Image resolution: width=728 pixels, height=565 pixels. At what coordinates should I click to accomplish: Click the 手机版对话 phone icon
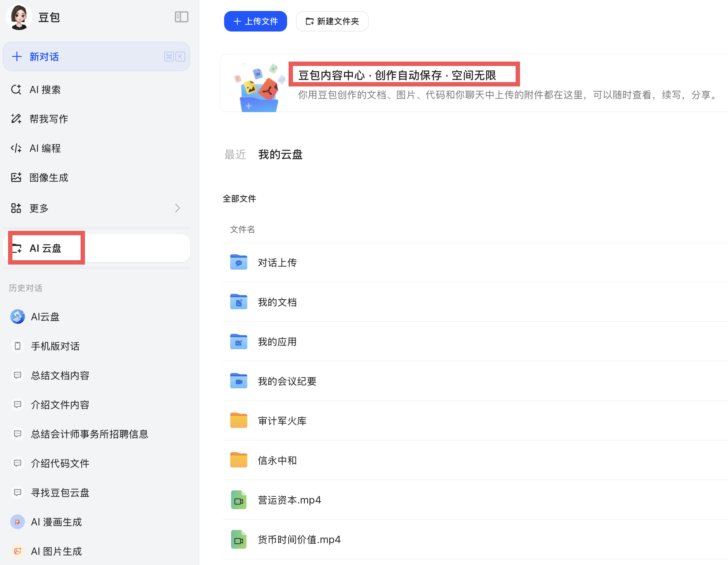pos(18,346)
